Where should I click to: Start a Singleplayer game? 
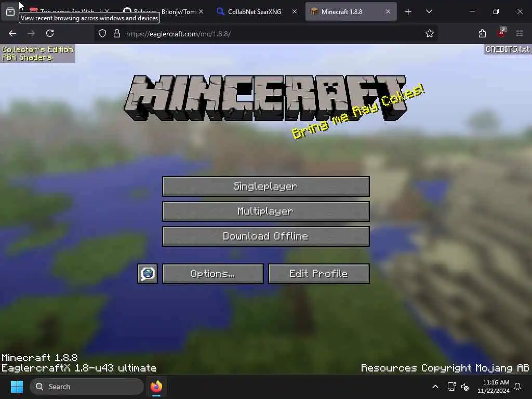coord(265,187)
